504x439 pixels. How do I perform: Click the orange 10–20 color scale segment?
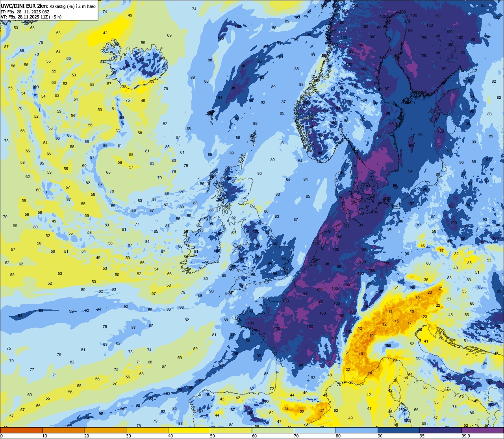pyautogui.click(x=63, y=430)
